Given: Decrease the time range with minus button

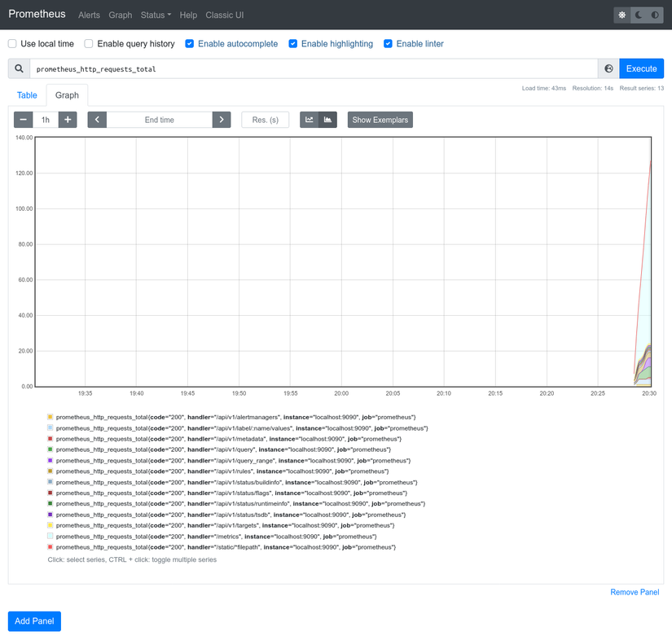Looking at the screenshot, I should [x=24, y=120].
